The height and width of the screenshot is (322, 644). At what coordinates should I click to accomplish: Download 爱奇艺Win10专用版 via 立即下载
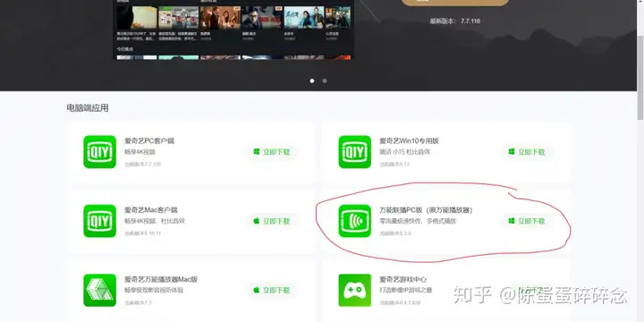click(527, 152)
